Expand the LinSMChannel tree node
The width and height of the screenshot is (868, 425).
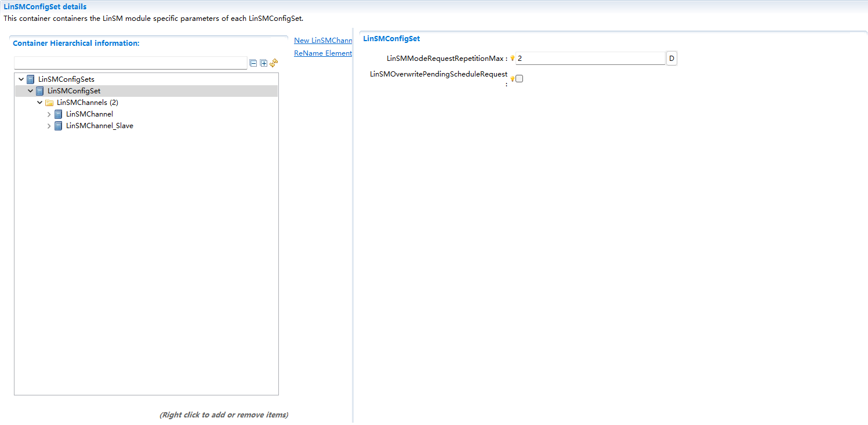[49, 114]
